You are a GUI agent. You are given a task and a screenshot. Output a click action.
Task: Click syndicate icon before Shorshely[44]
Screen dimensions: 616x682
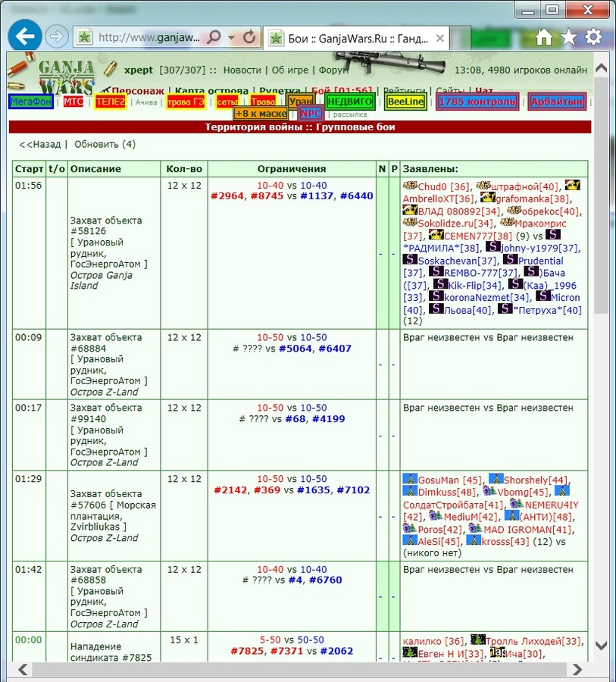(x=496, y=479)
